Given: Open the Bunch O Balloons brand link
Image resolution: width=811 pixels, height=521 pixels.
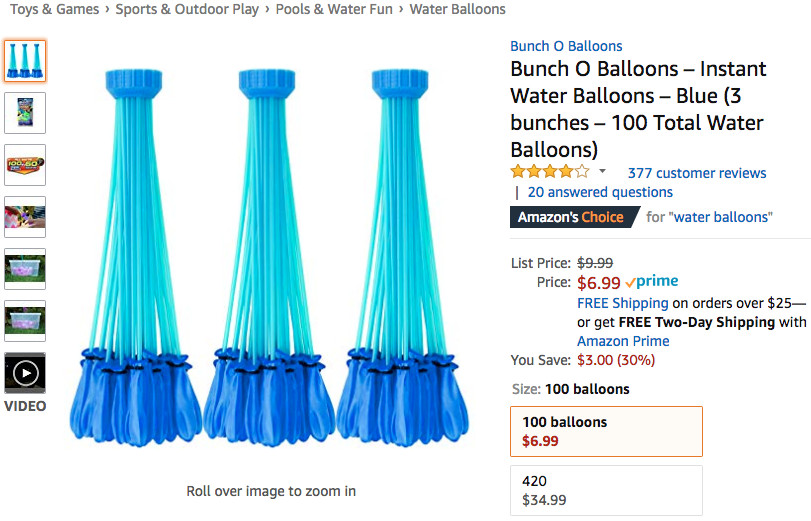Looking at the screenshot, I should point(566,46).
